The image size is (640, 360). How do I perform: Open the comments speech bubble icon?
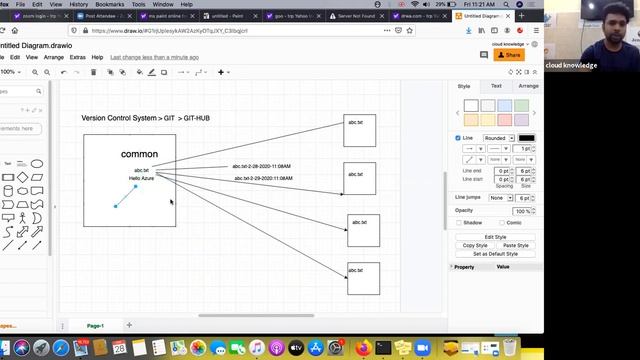point(484,55)
